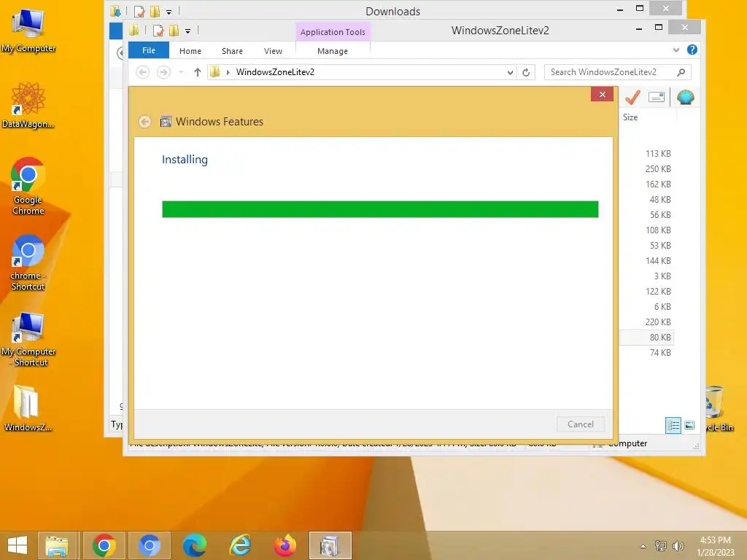Launch Google Chrome from the taskbar
This screenshot has height=560, width=747.
click(x=104, y=545)
